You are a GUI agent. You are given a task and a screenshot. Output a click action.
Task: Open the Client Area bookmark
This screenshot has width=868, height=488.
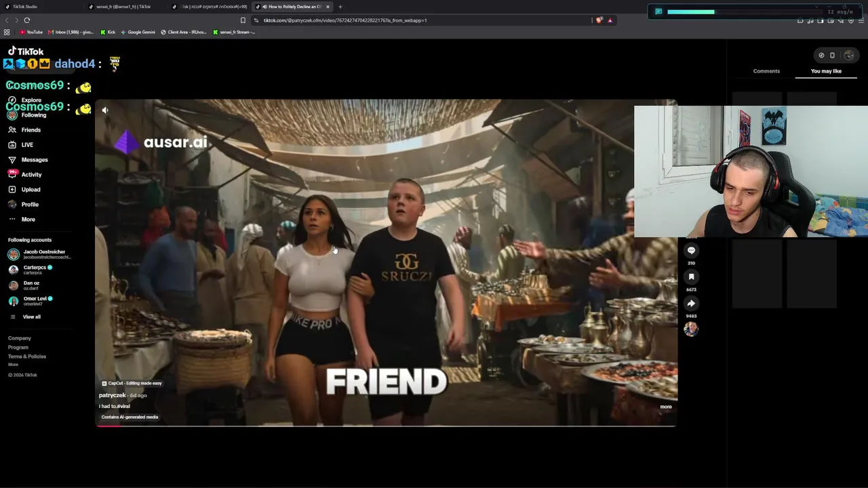click(x=184, y=32)
